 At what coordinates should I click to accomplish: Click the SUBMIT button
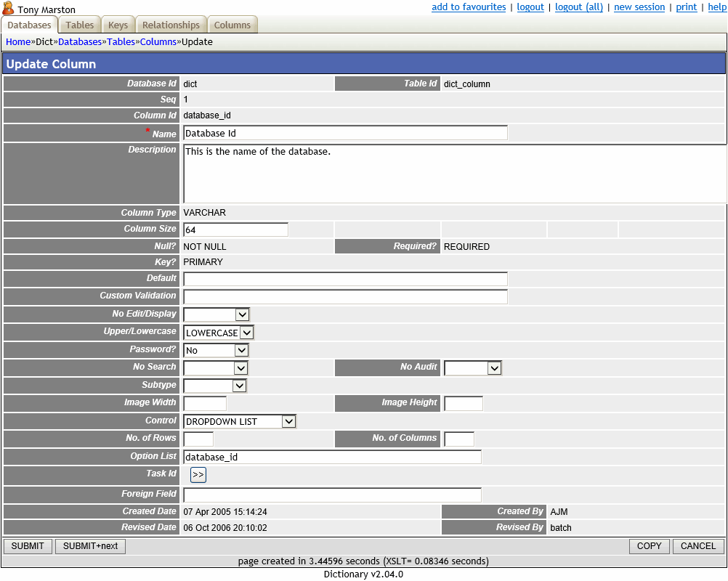click(x=28, y=545)
